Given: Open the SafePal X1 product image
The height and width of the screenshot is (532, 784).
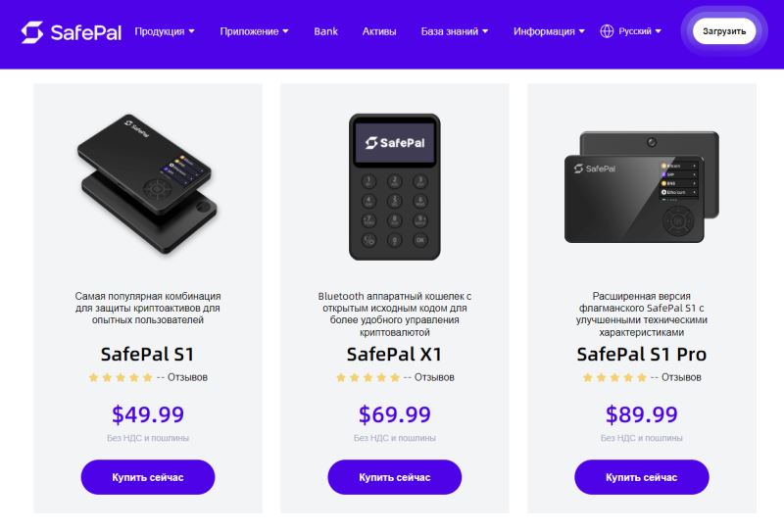Looking at the screenshot, I should tap(395, 185).
